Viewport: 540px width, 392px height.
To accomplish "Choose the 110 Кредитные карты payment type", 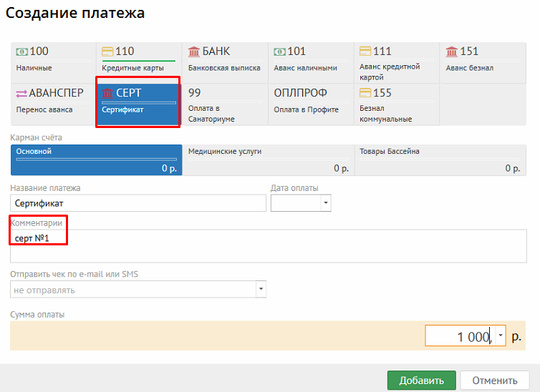I will pos(138,59).
